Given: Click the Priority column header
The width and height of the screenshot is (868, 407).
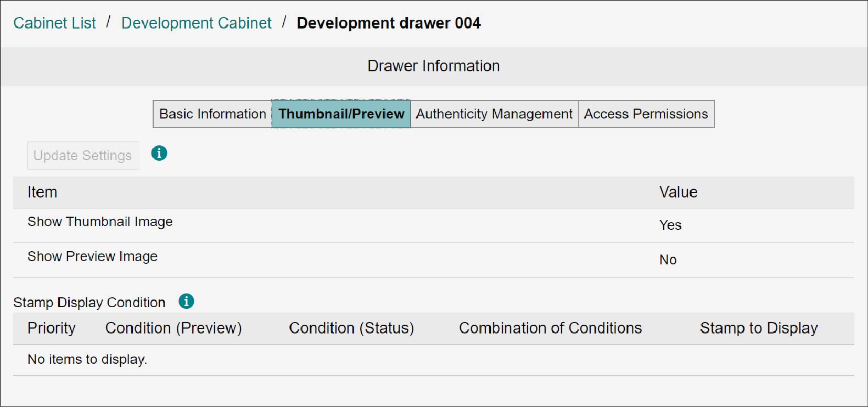Looking at the screenshot, I should click(52, 328).
